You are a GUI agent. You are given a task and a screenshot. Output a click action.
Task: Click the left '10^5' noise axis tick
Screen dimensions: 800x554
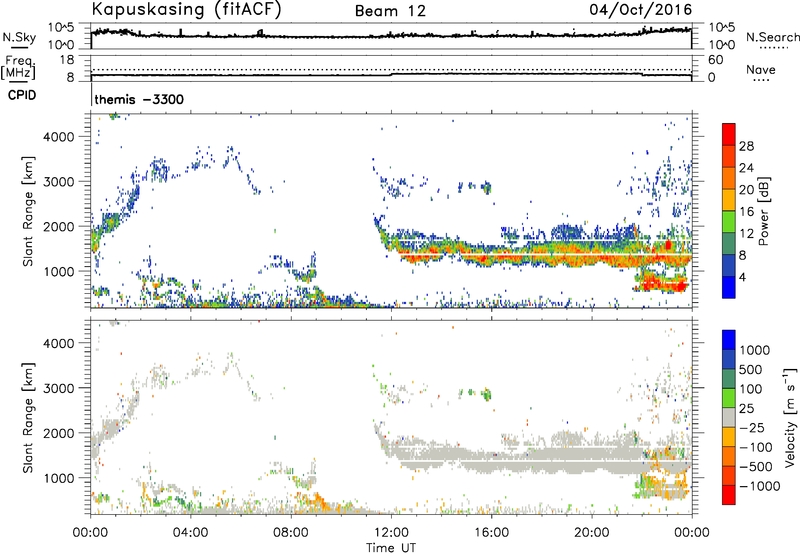click(61, 28)
